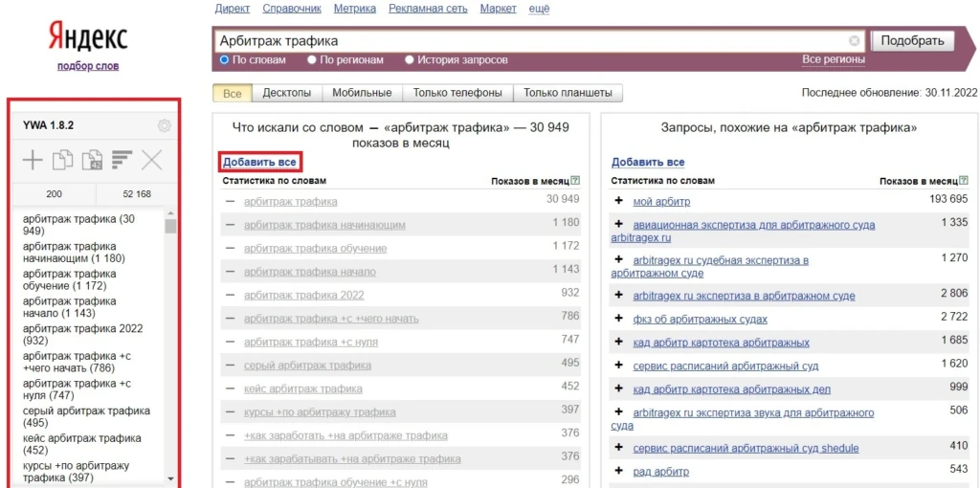980x488 pixels.
Task: Open 'арбитраж трафика +с +чего начать' link
Action: pyautogui.click(x=331, y=319)
